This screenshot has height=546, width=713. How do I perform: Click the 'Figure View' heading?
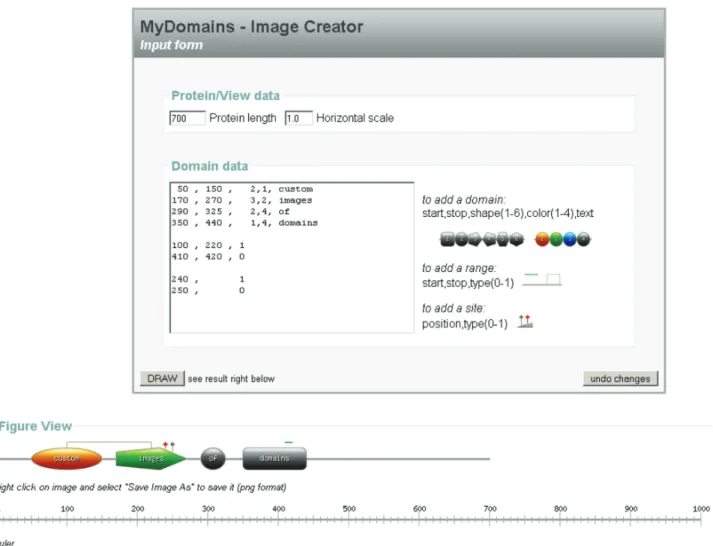pyautogui.click(x=36, y=426)
